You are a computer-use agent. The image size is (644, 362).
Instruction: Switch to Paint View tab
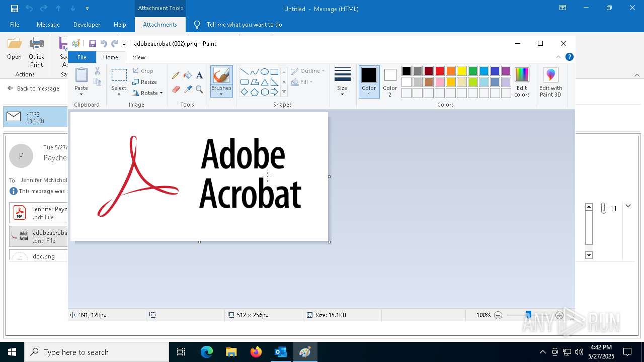pyautogui.click(x=139, y=57)
